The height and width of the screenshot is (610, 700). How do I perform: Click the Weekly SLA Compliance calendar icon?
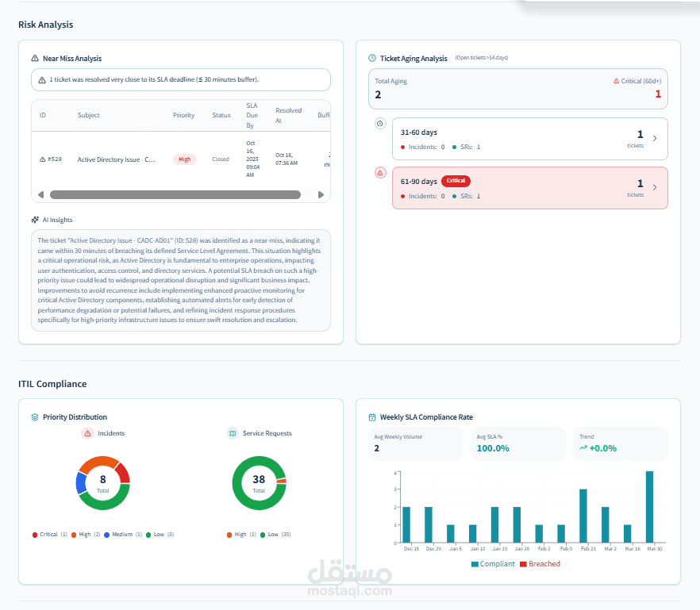click(x=372, y=417)
